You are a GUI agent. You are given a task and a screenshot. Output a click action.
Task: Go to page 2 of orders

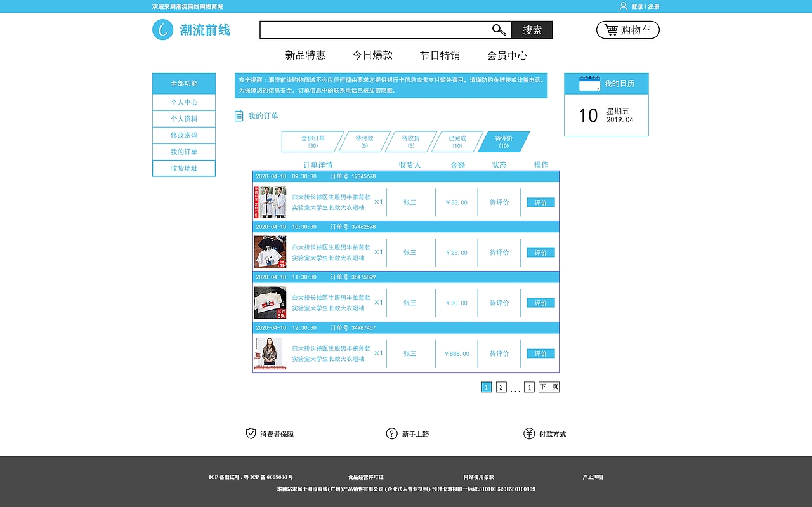tap(501, 386)
